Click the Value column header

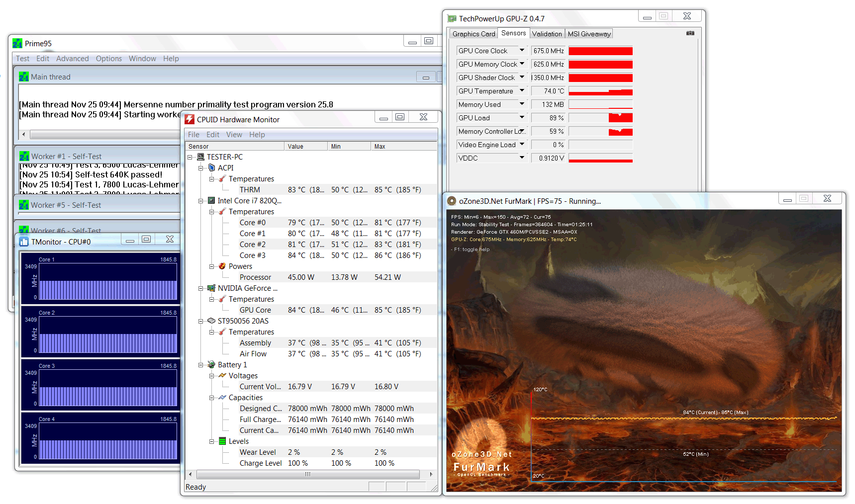306,147
